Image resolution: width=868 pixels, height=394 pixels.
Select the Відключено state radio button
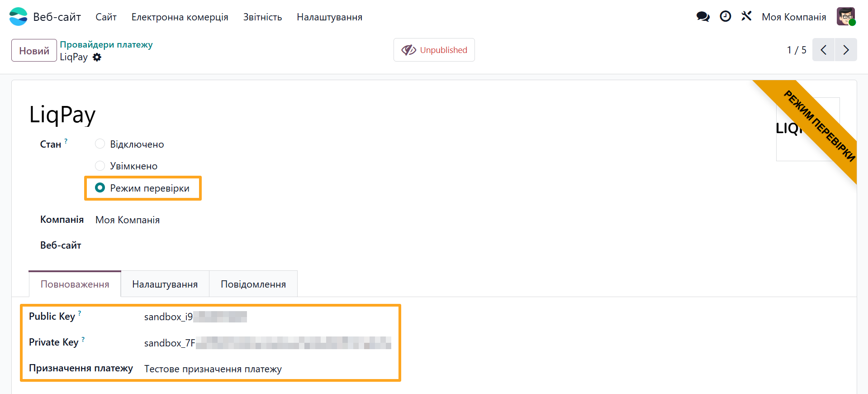tap(100, 144)
